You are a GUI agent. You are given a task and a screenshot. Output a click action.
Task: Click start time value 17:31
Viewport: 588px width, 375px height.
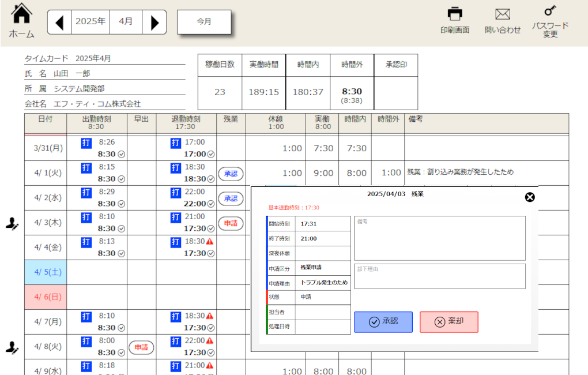tap(308, 224)
